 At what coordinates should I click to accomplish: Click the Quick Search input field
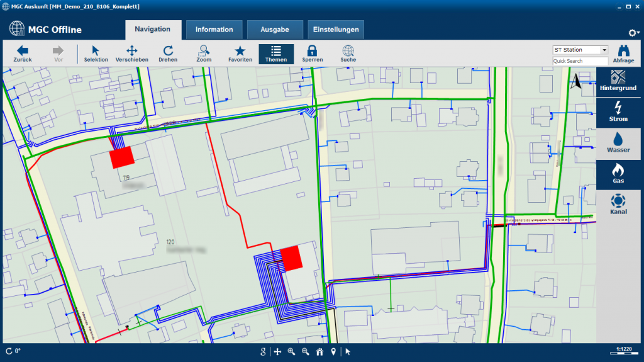[x=580, y=61]
